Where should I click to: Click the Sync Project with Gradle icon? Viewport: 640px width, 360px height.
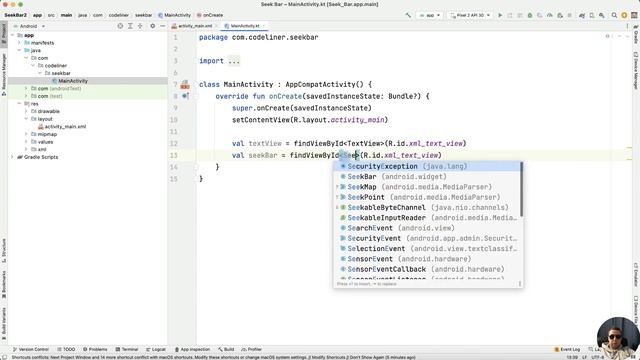(x=582, y=15)
